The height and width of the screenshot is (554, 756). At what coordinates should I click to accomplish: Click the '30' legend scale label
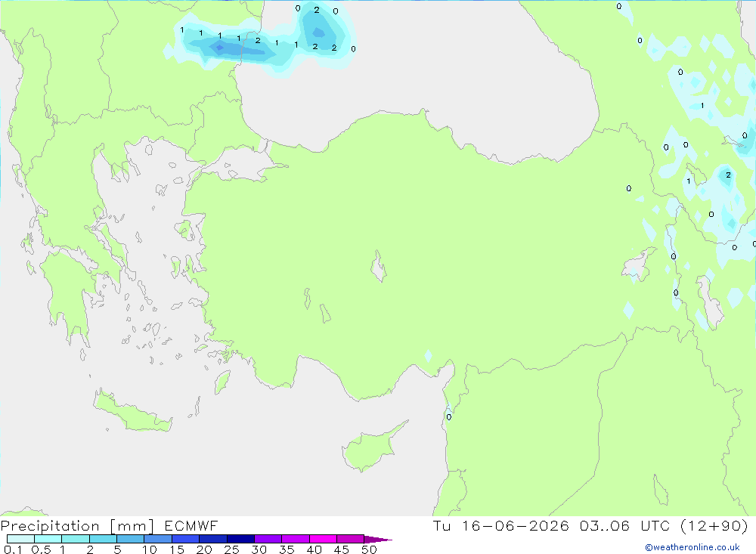click(x=259, y=549)
